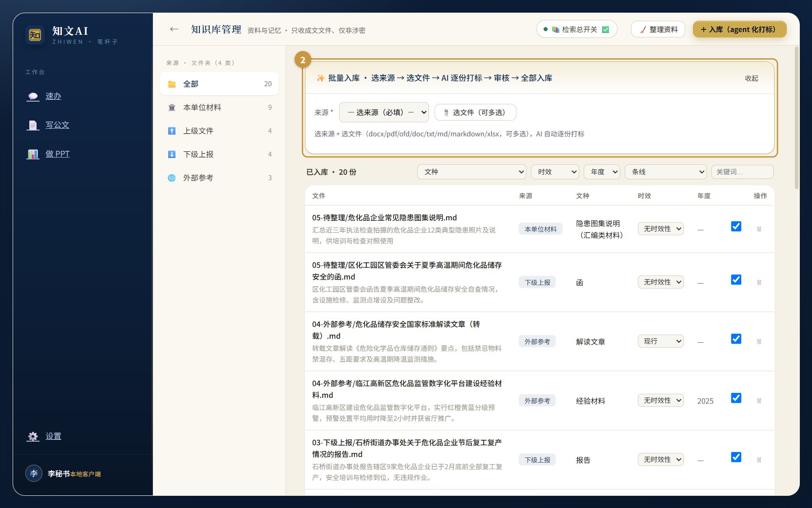This screenshot has height=508, width=812.
Task: Click the 整理资料 button
Action: (658, 29)
